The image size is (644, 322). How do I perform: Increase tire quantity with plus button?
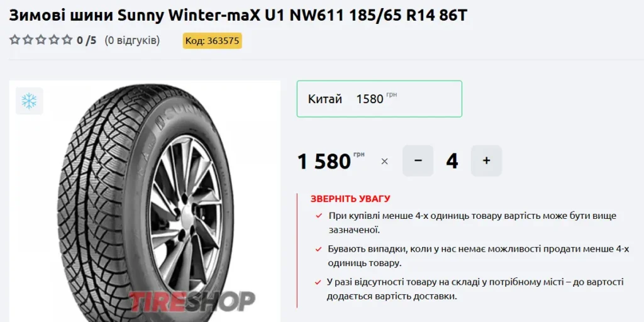point(486,160)
